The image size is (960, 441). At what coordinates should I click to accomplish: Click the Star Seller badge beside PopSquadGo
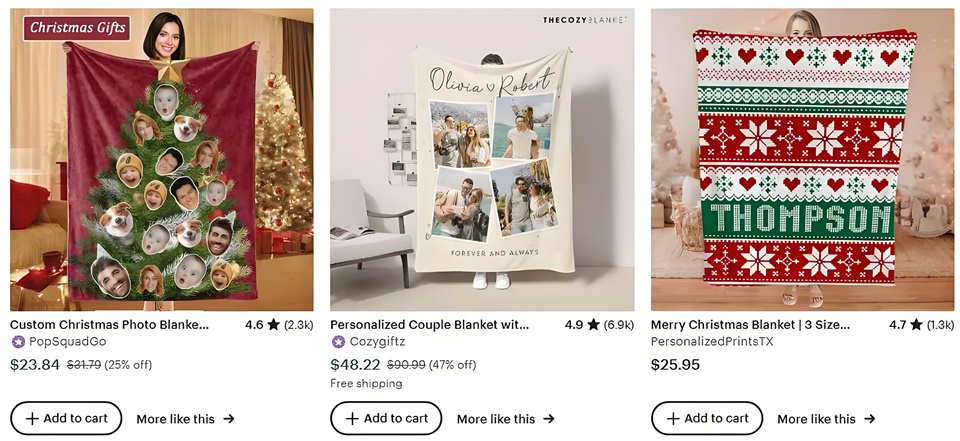click(18, 342)
